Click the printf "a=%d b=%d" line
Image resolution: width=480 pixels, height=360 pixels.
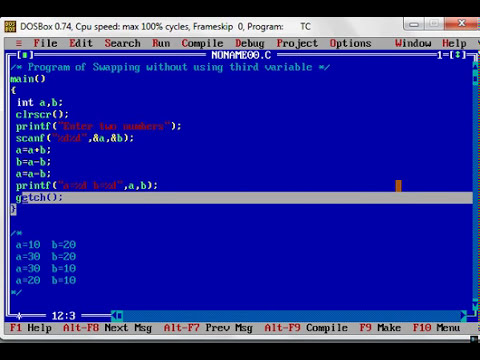click(87, 185)
